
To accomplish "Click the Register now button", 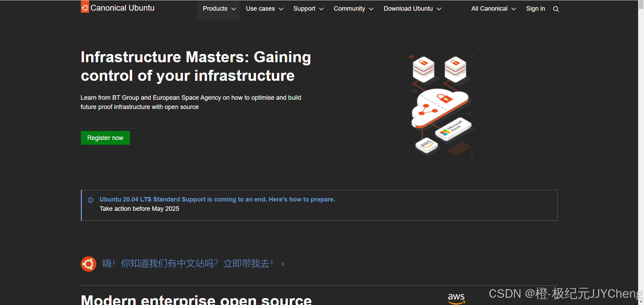I will 105,138.
